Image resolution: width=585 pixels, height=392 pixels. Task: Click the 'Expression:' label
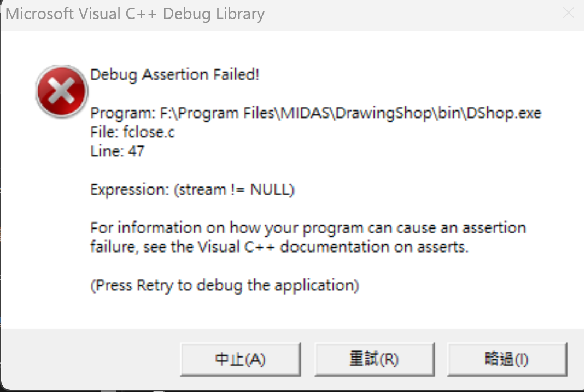(130, 190)
